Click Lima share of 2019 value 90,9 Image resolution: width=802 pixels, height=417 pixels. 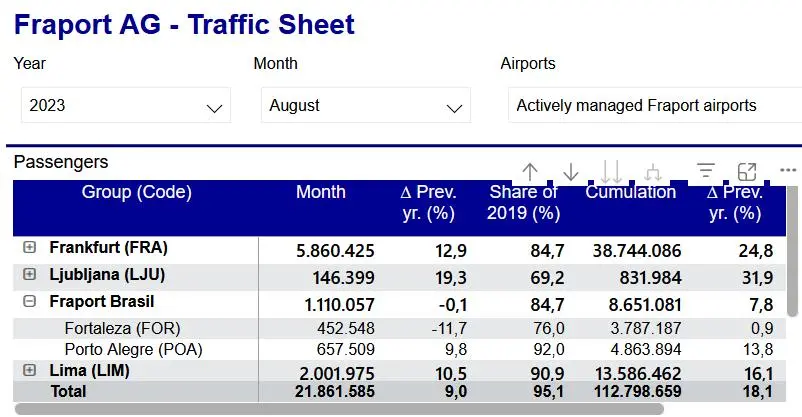point(547,374)
